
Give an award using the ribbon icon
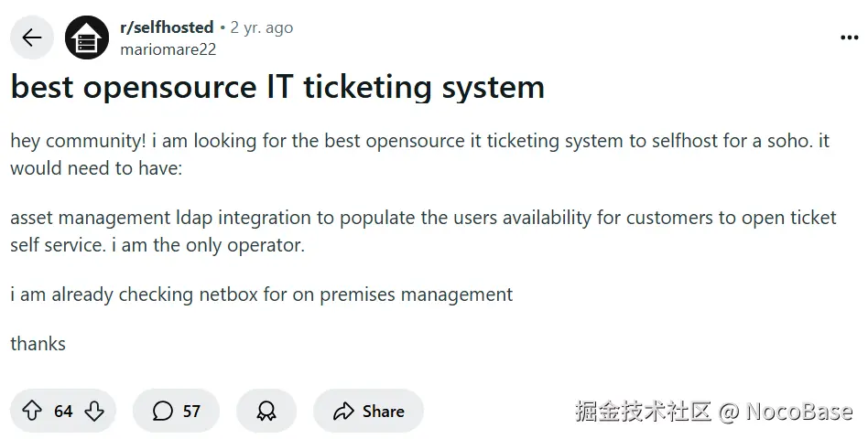tap(266, 411)
